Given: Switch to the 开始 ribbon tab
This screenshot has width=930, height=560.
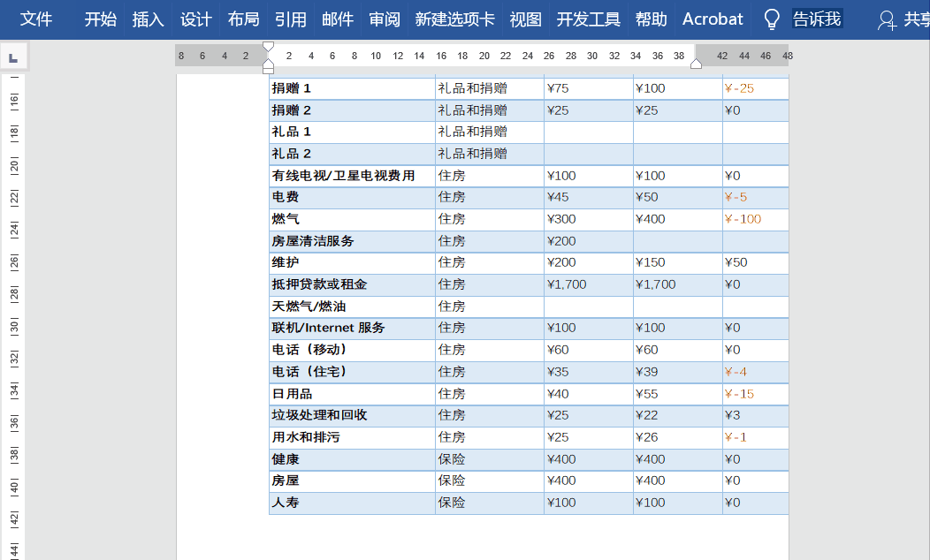Looking at the screenshot, I should (100, 19).
